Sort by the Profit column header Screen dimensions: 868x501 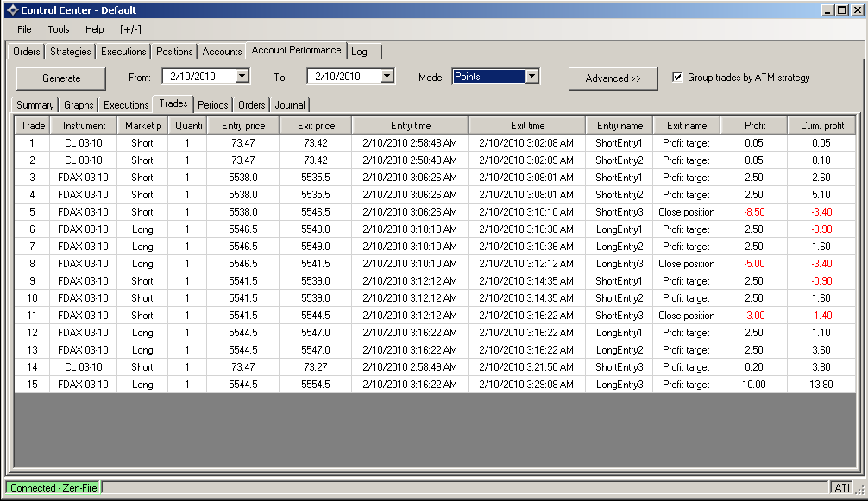coord(754,126)
